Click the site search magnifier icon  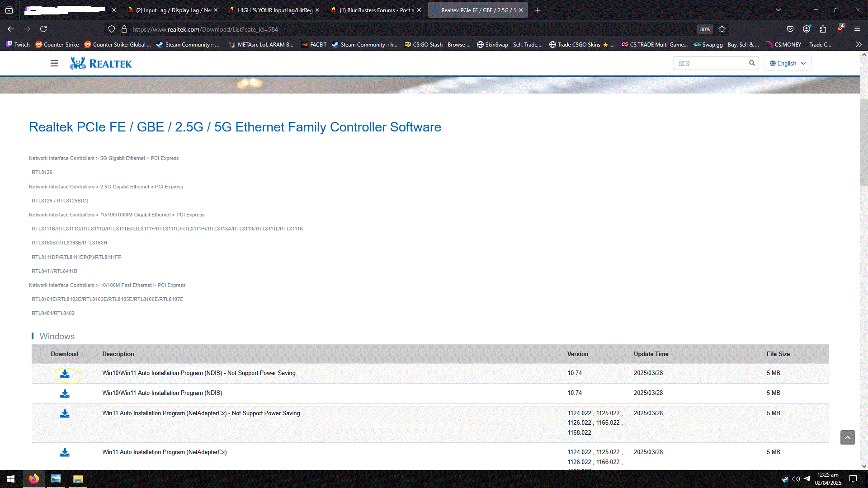[x=752, y=63]
